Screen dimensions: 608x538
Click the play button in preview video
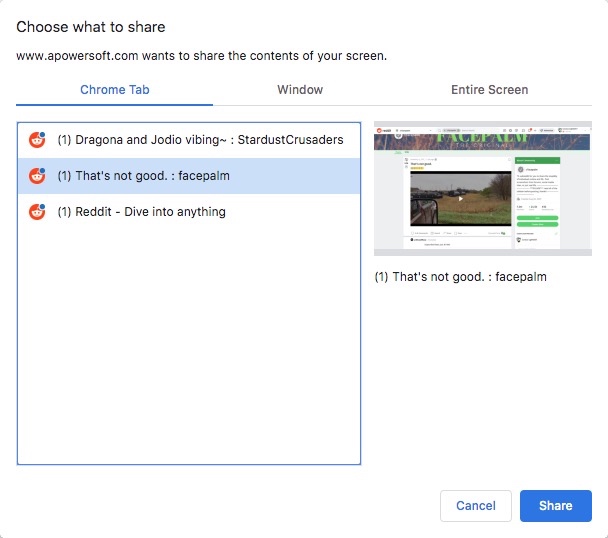[460, 198]
